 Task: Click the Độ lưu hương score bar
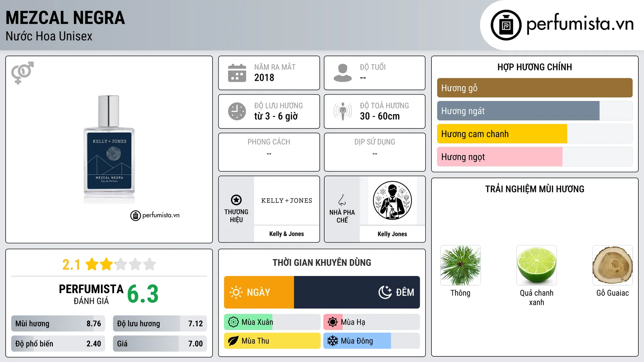coord(160,324)
